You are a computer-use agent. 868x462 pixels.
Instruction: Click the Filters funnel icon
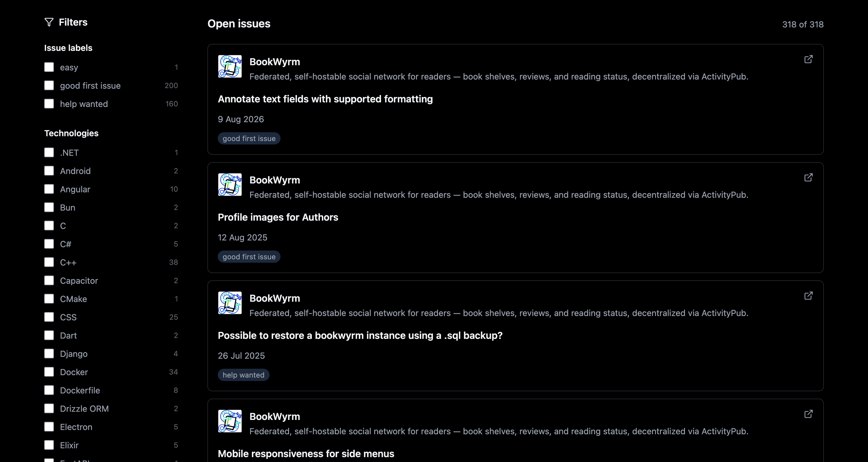pyautogui.click(x=49, y=22)
